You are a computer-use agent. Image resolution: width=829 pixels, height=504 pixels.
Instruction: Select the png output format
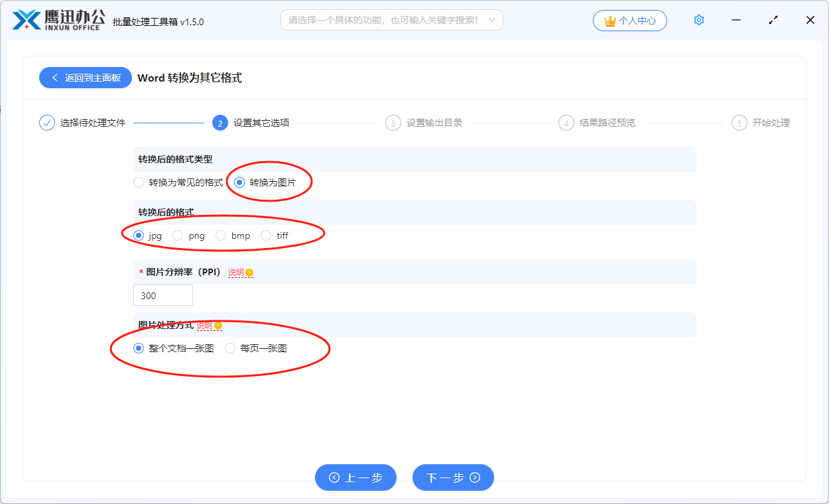click(x=177, y=235)
